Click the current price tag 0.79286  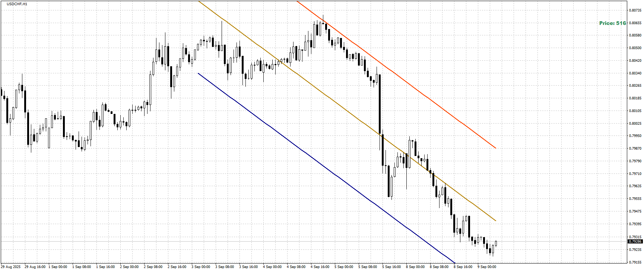click(635, 242)
